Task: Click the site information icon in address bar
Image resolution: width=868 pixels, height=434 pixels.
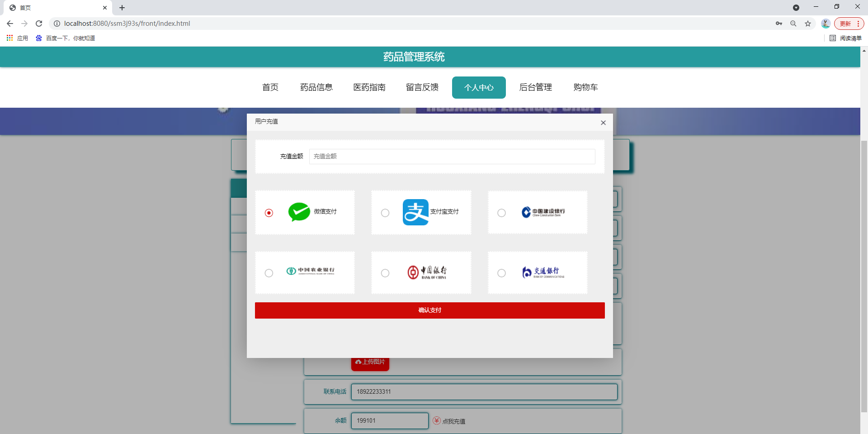Action: tap(57, 24)
